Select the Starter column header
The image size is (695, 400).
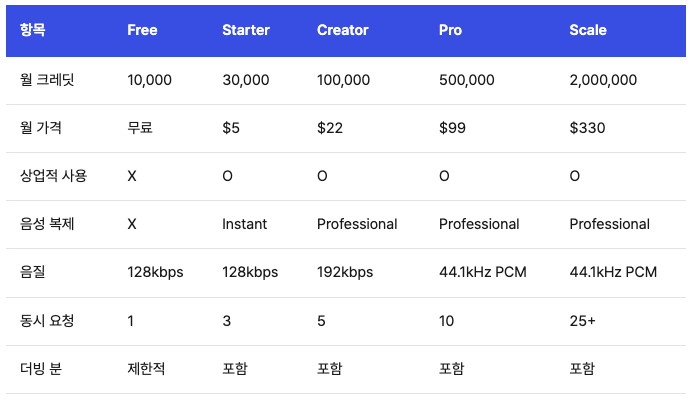click(x=246, y=30)
